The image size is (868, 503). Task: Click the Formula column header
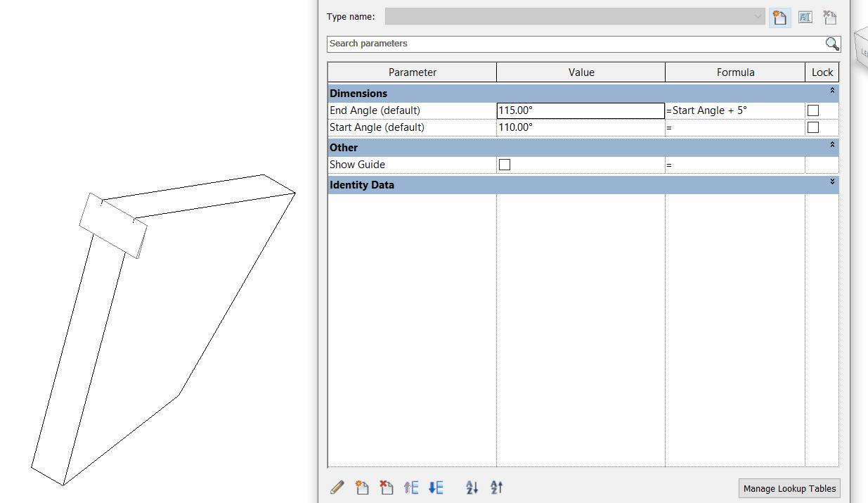pyautogui.click(x=735, y=72)
